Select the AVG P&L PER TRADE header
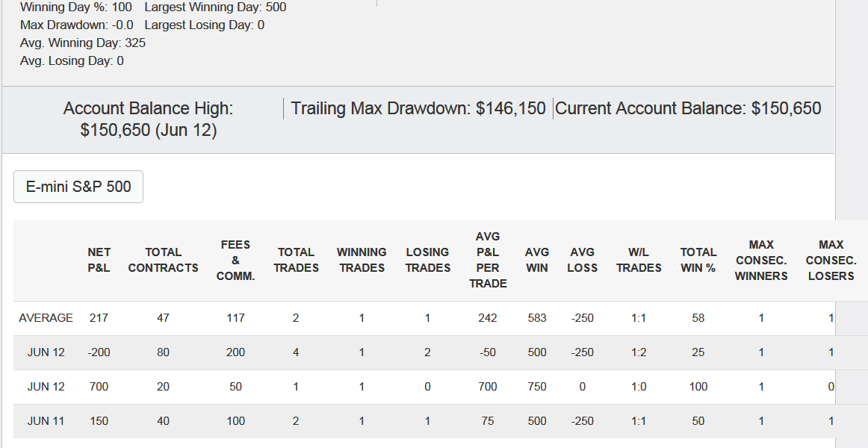This screenshot has width=868, height=448. (x=488, y=260)
